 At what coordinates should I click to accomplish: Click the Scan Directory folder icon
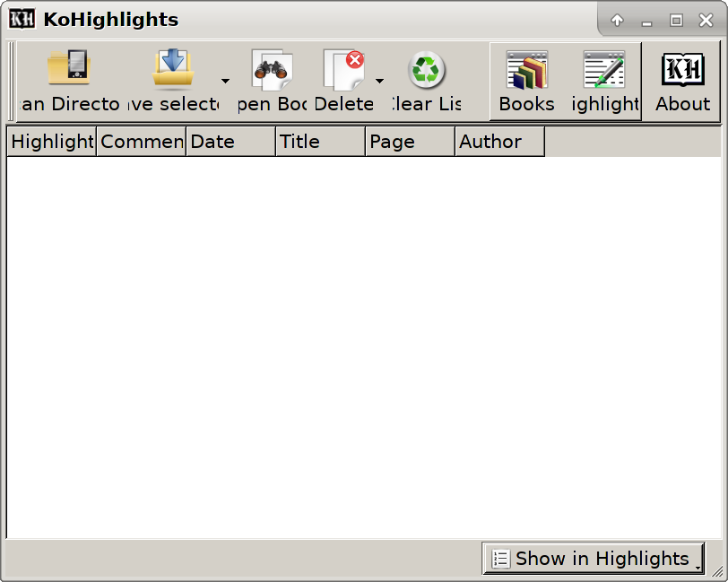click(69, 67)
